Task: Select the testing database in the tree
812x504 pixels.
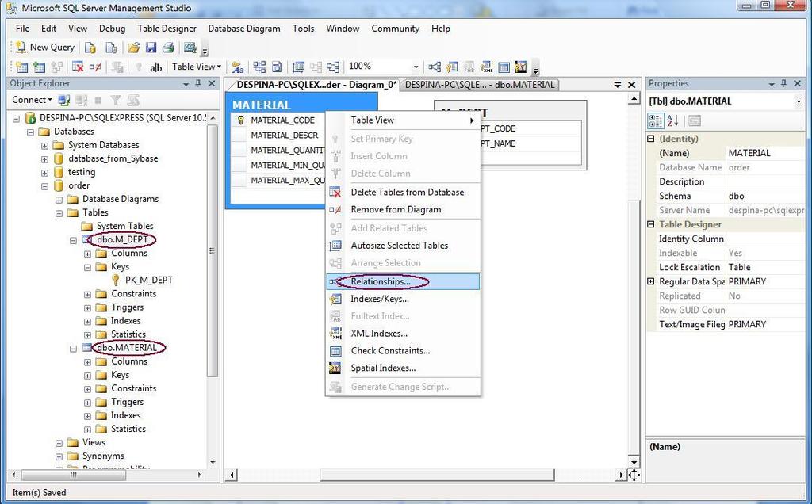Action: (82, 172)
